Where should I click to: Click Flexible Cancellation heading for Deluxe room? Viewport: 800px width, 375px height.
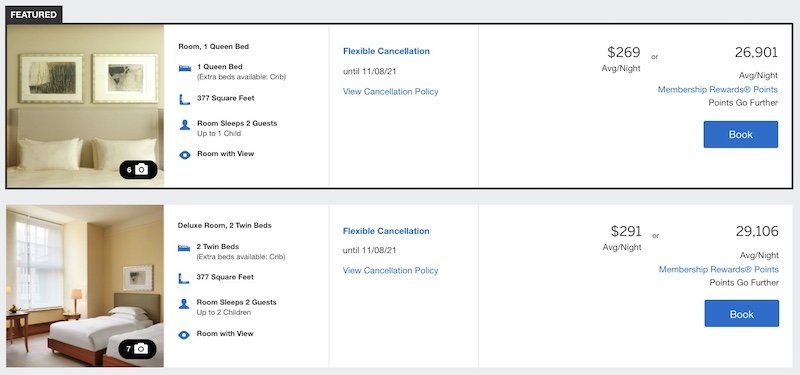click(386, 231)
